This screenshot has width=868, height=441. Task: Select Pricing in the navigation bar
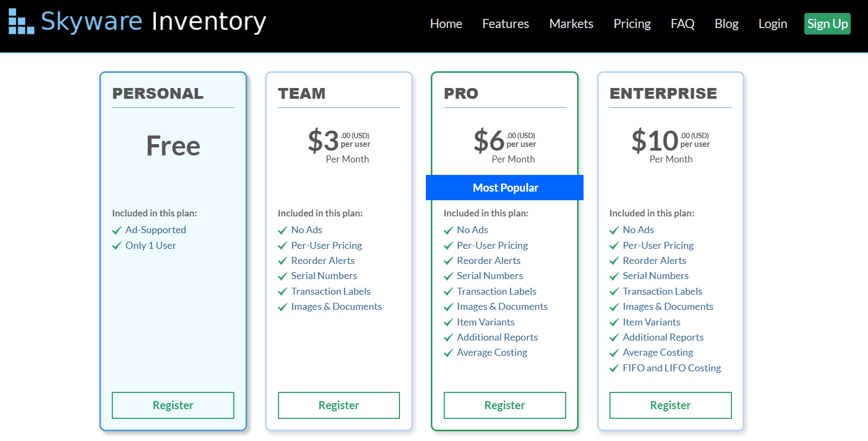coord(632,24)
